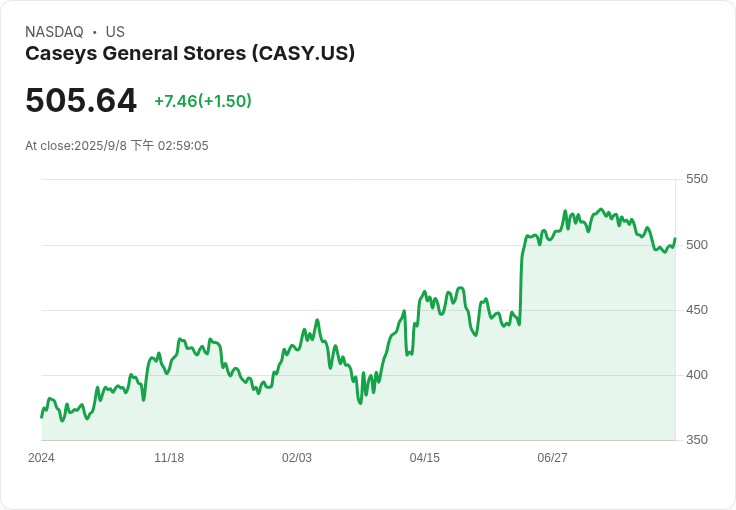Click the 400 price axis label
The image size is (736, 510).
pyautogui.click(x=697, y=375)
